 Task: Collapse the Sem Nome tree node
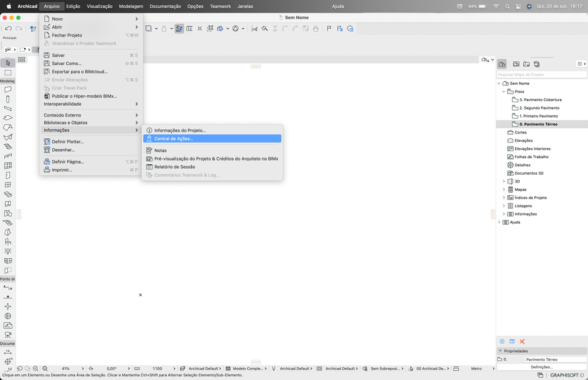point(499,83)
